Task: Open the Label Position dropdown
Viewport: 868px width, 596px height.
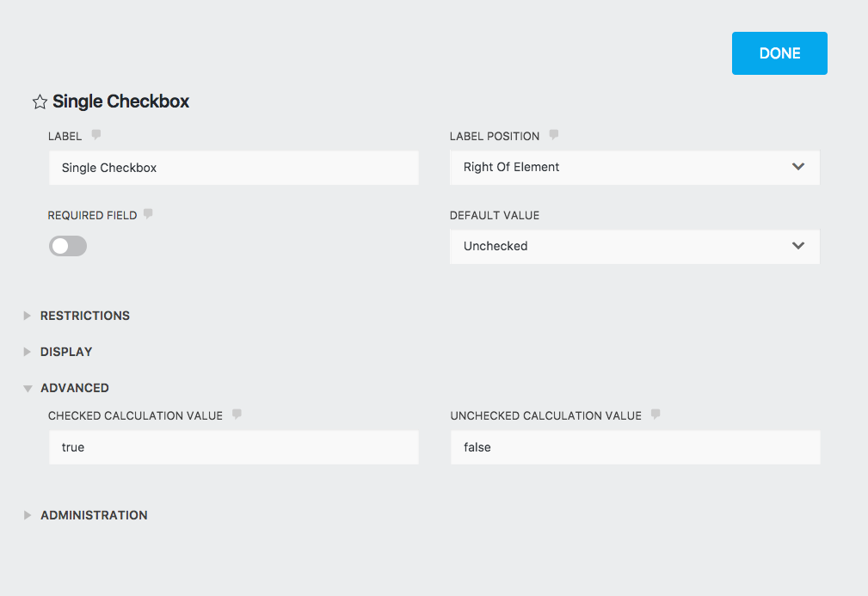Action: pos(634,168)
